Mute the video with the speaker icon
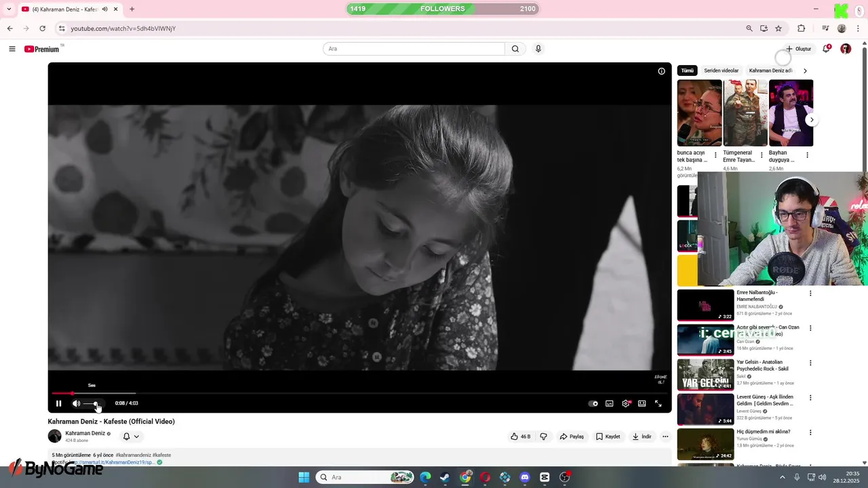Screen dimensions: 868x488 click(76, 403)
